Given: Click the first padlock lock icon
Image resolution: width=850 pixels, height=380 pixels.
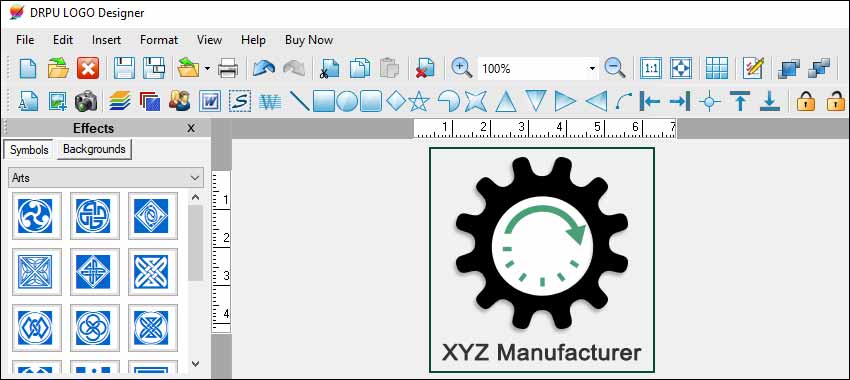Looking at the screenshot, I should point(806,101).
